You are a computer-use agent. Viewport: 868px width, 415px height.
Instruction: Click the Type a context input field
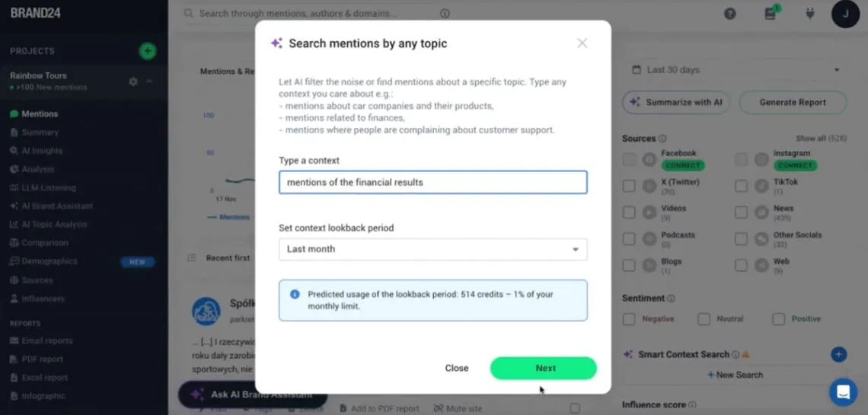pyautogui.click(x=432, y=183)
